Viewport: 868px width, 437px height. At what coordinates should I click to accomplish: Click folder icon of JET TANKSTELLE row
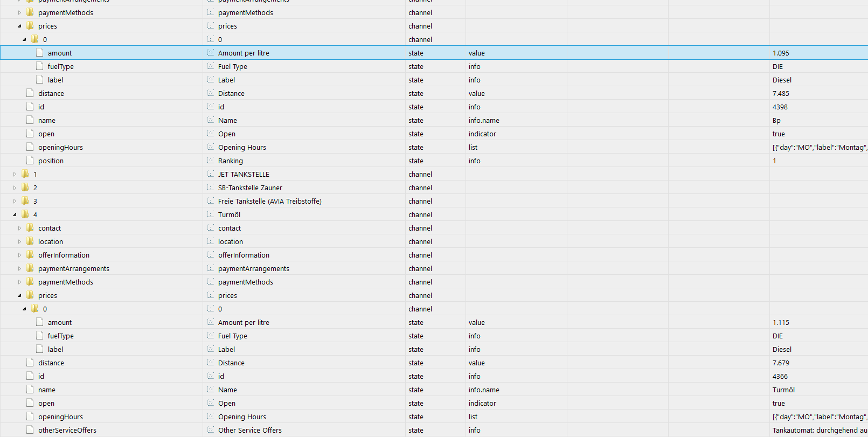tap(25, 174)
